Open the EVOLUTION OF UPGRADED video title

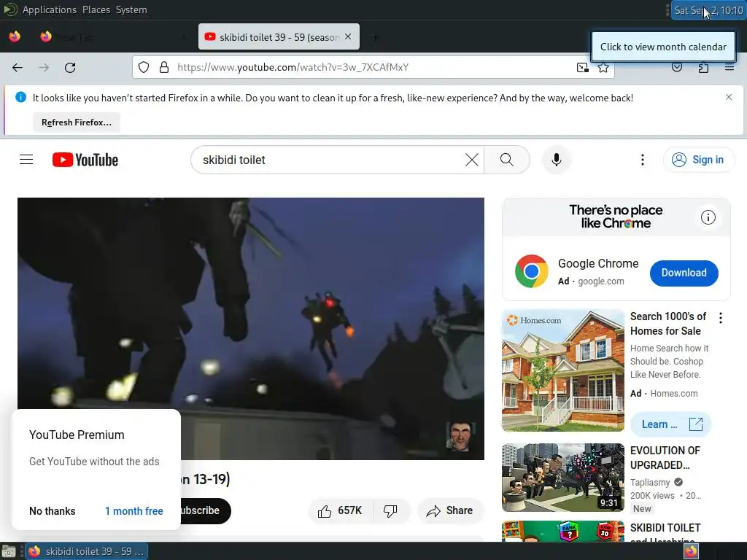coord(665,458)
